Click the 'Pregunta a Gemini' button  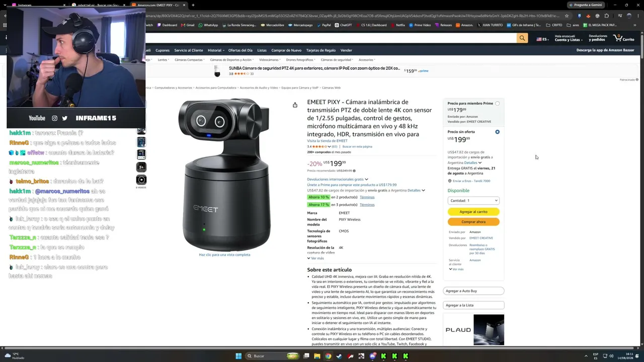[x=585, y=5]
